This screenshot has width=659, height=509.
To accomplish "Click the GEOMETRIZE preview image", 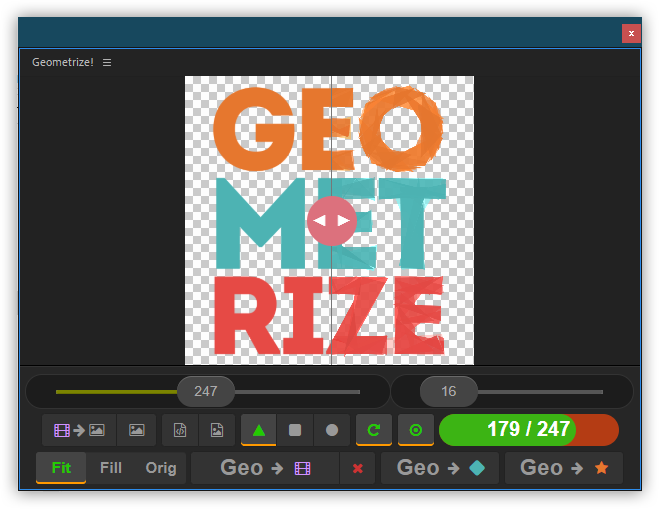I will [x=330, y=220].
